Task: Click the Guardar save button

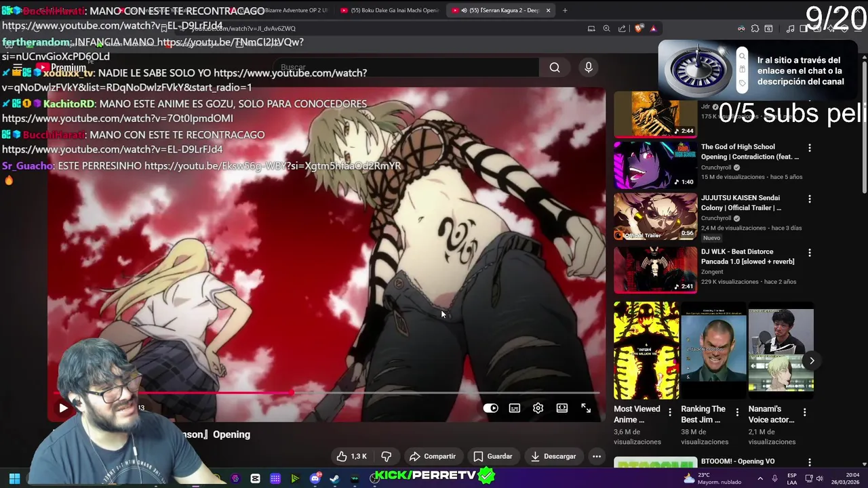Action: point(493,456)
